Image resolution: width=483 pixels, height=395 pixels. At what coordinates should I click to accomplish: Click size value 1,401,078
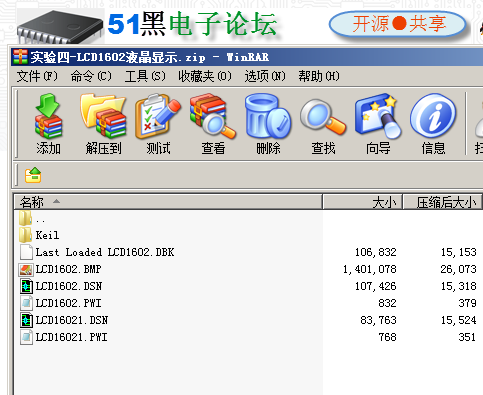[x=370, y=269]
